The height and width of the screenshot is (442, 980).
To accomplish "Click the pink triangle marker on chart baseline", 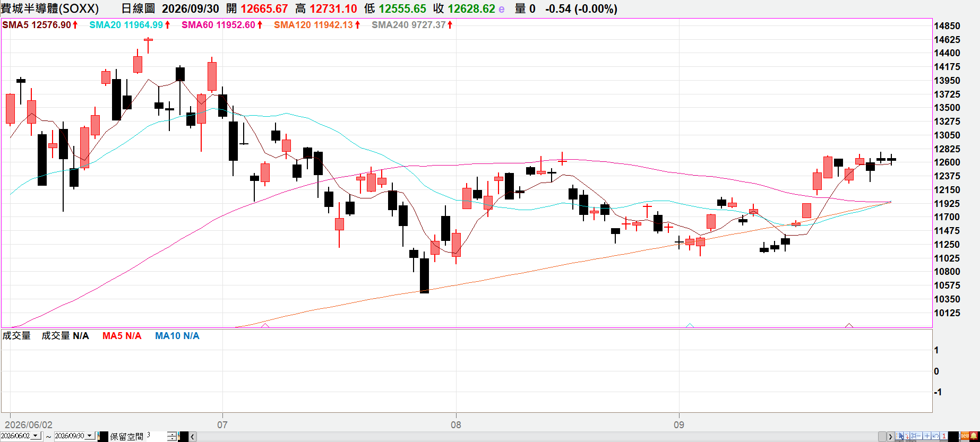I will click(x=265, y=325).
